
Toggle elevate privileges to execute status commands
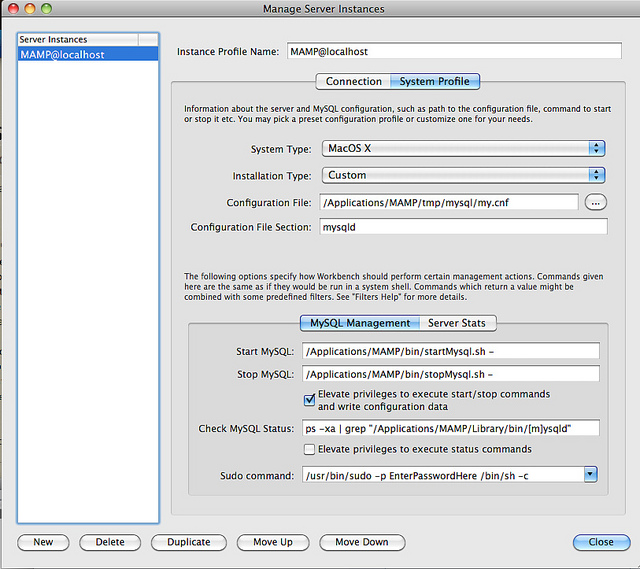click(x=309, y=449)
